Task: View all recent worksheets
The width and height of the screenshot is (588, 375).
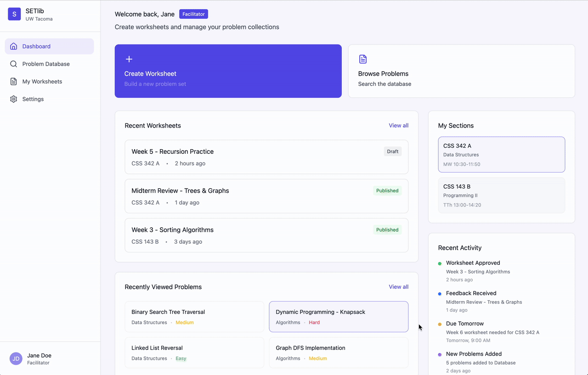Action: [398, 126]
